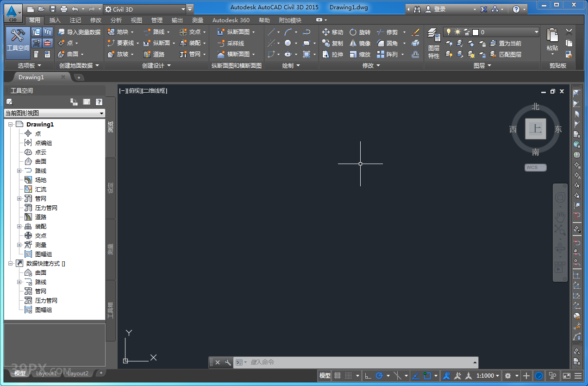Click the 键入命令 command input field
Viewport: 588px width, 386px height.
point(301,362)
